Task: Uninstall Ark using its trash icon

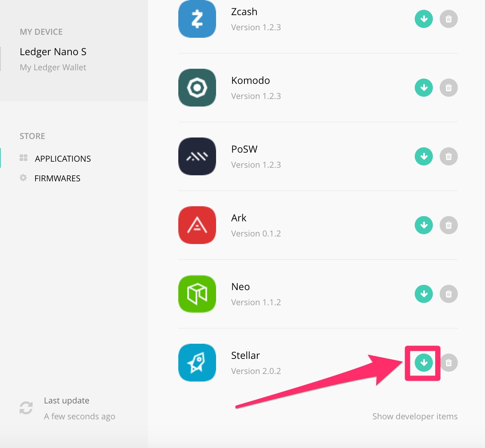Action: pyautogui.click(x=449, y=225)
